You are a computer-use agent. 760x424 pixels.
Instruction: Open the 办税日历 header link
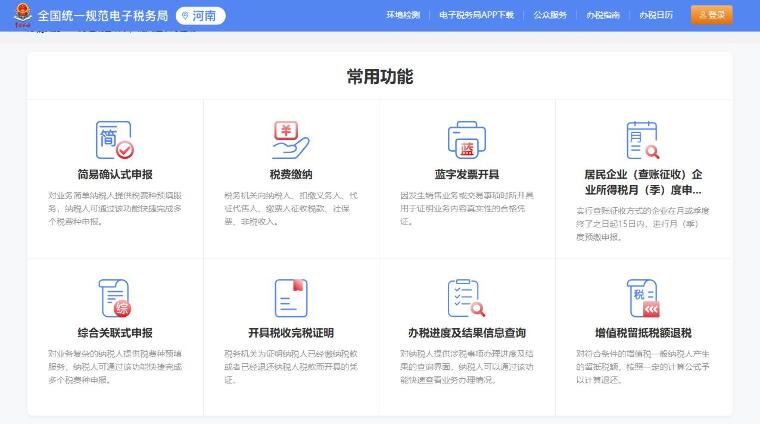(656, 15)
